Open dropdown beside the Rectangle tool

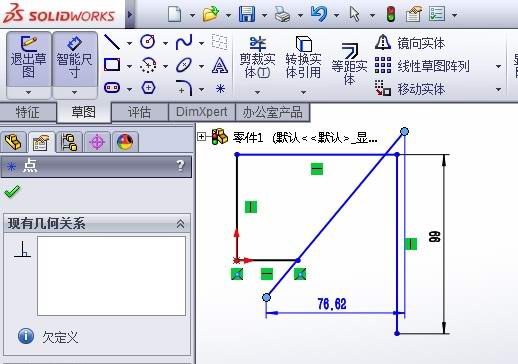click(129, 66)
